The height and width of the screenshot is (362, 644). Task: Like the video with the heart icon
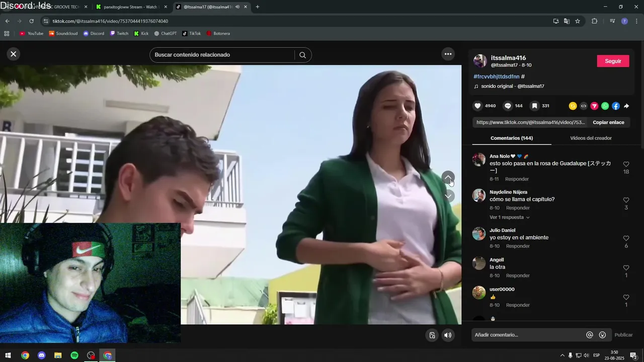pos(477,106)
